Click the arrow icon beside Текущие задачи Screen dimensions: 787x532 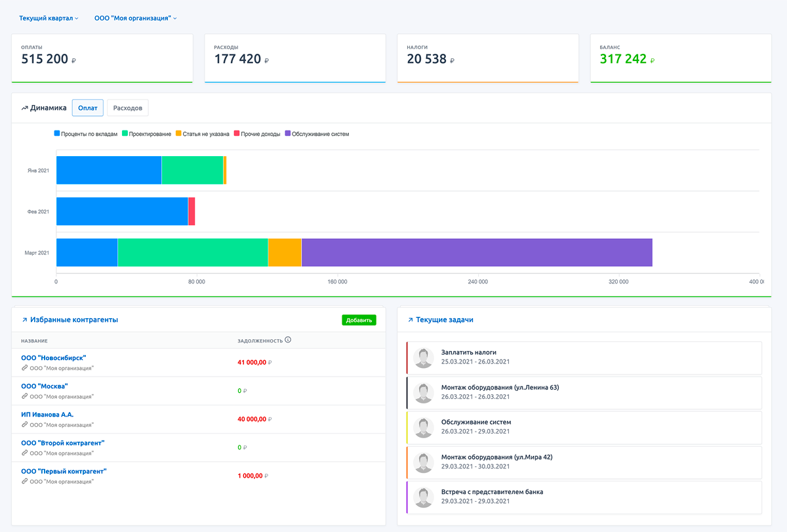coord(411,320)
